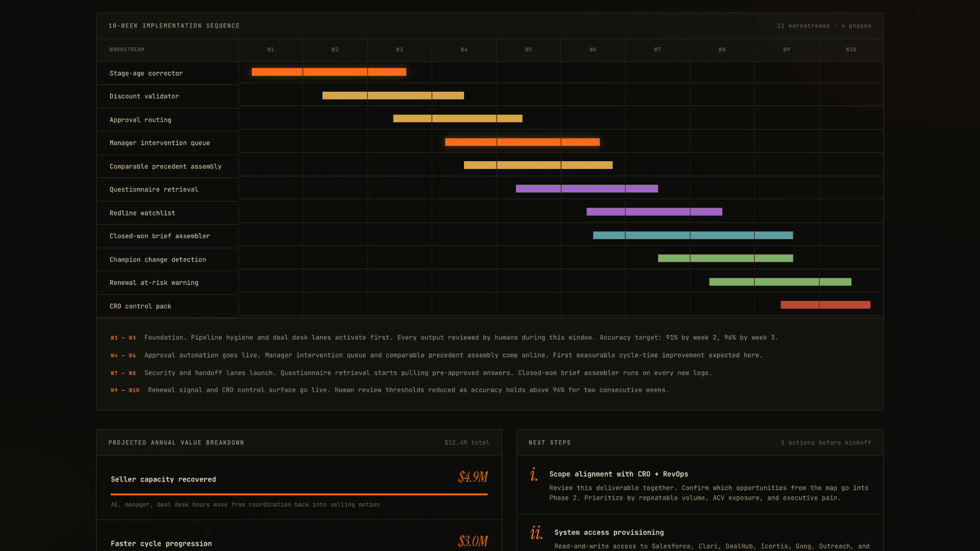This screenshot has height=551, width=980.
Task: Open System access provisioning step
Action: pyautogui.click(x=609, y=532)
